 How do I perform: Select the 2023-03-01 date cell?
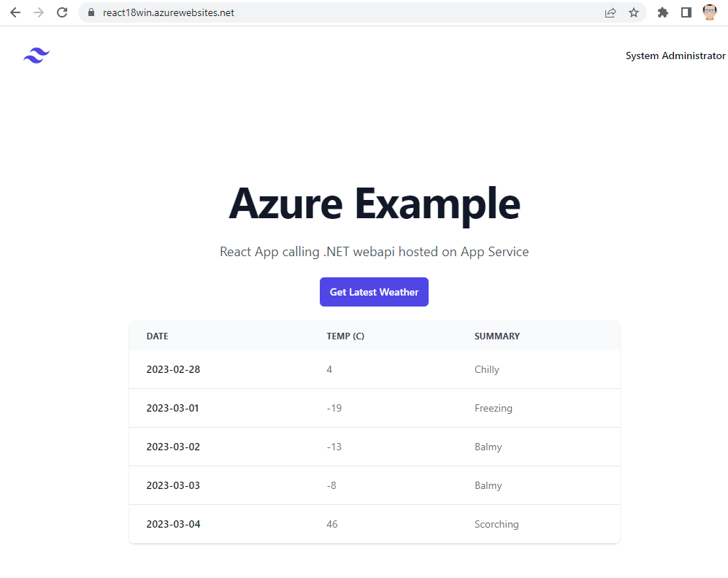(173, 408)
